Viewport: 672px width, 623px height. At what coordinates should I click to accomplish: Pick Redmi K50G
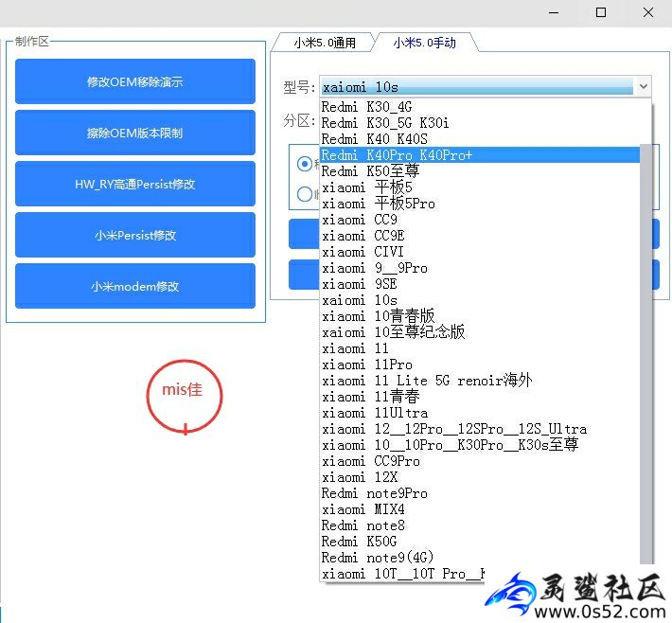coord(480,542)
